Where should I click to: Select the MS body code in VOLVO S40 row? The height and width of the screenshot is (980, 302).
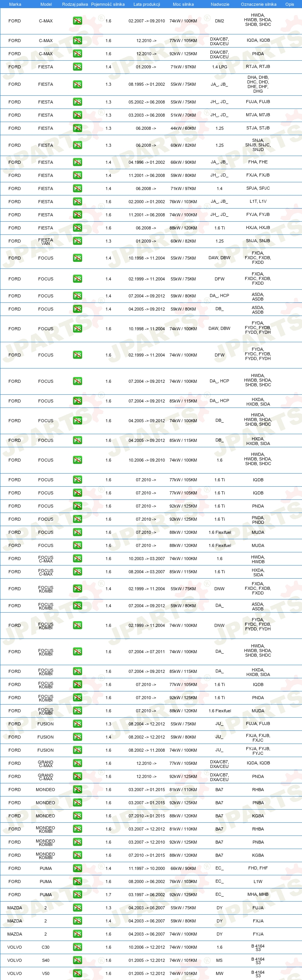[x=219, y=960]
